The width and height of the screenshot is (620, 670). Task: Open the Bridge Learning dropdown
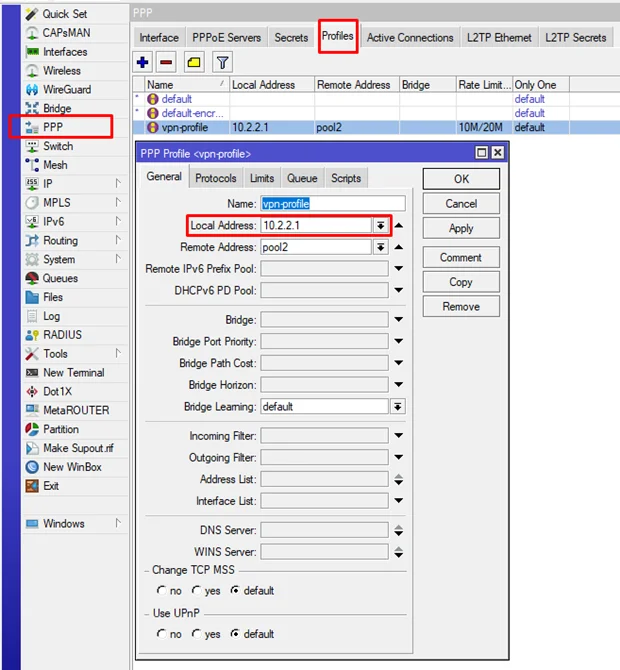click(397, 406)
